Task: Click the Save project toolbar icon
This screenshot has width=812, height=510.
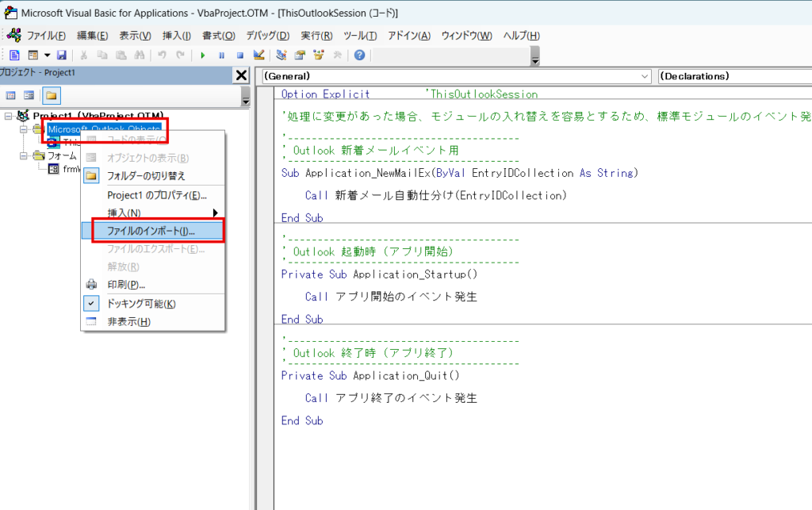Action: (61, 56)
